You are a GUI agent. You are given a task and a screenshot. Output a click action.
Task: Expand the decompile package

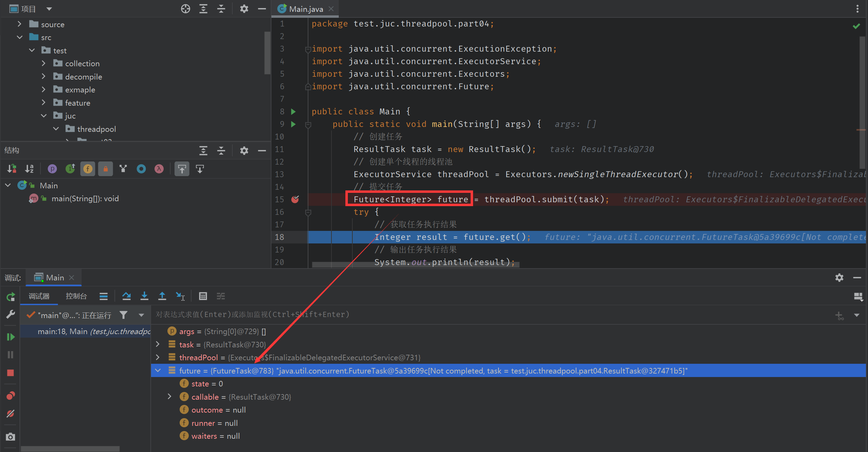pyautogui.click(x=44, y=76)
